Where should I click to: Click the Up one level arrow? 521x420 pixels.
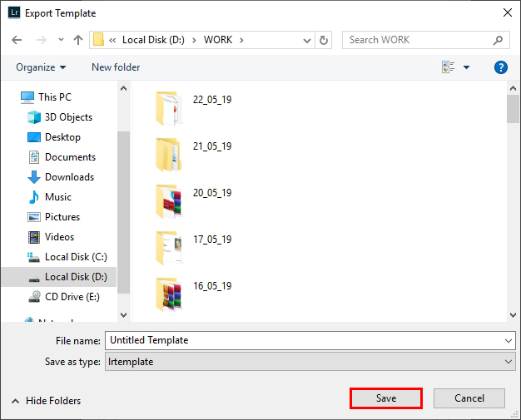click(x=77, y=40)
